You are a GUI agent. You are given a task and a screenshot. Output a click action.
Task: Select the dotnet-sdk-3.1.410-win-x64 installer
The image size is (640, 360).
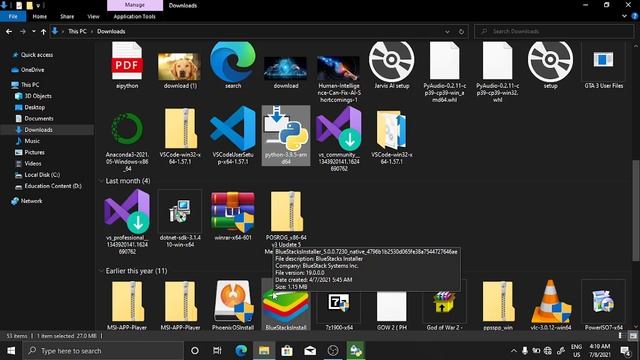pyautogui.click(x=180, y=219)
